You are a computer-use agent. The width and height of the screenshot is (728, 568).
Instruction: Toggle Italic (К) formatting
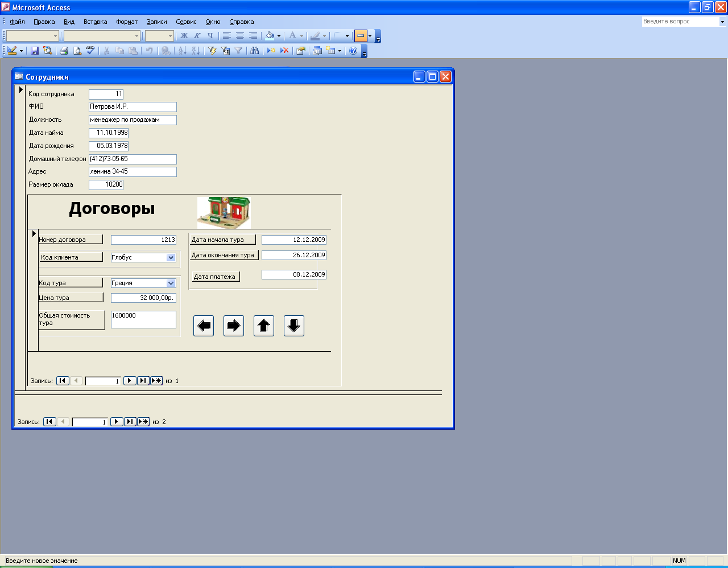[197, 36]
